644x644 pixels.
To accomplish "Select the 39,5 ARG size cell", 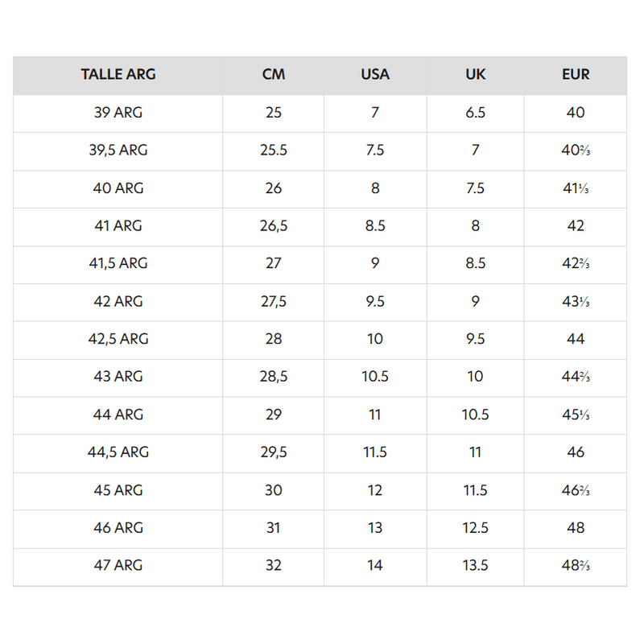I will pyautogui.click(x=118, y=151).
